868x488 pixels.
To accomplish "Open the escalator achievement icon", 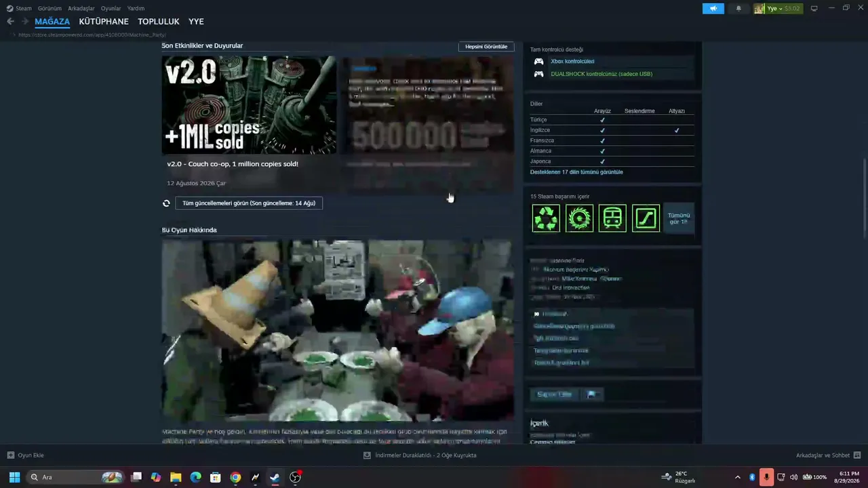I will [x=646, y=218].
